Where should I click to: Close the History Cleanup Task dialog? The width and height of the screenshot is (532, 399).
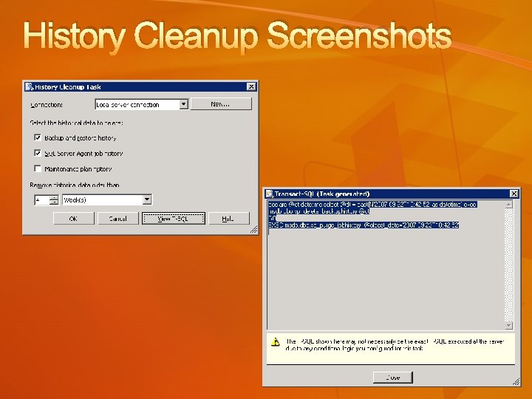[251, 87]
